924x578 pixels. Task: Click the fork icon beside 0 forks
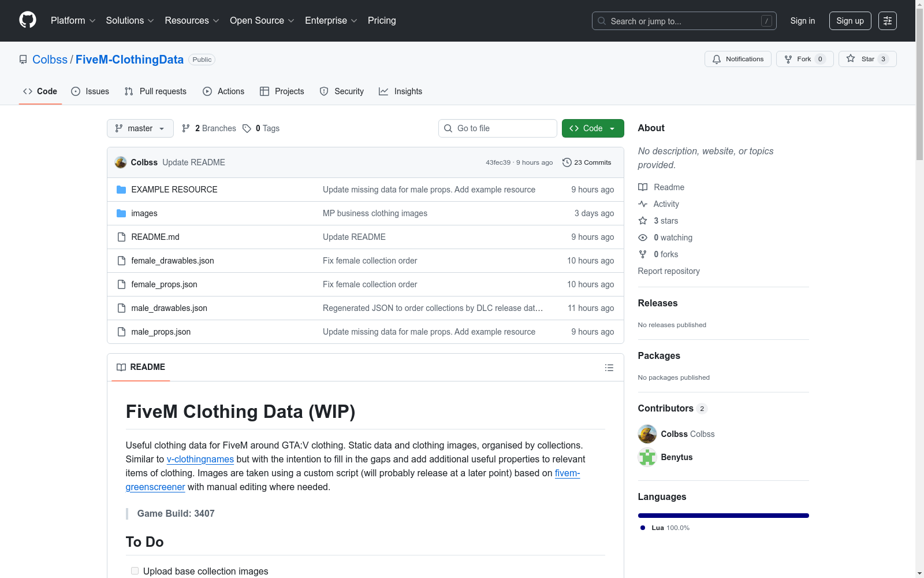[x=643, y=254]
